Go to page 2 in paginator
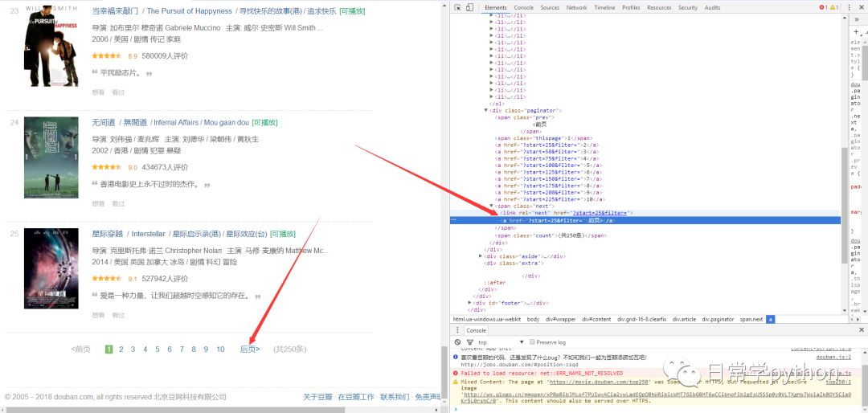868x413 pixels. pyautogui.click(x=121, y=349)
